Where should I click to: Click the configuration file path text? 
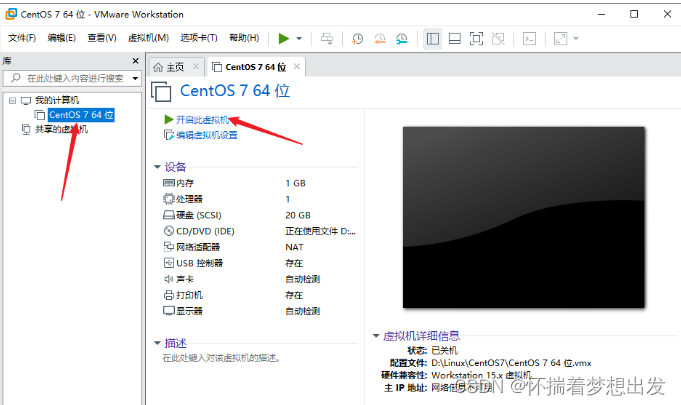click(x=511, y=363)
